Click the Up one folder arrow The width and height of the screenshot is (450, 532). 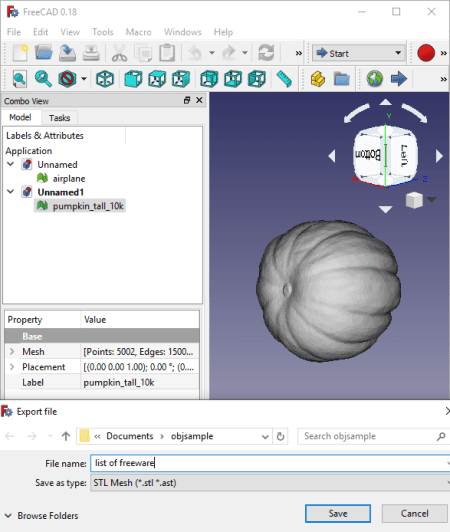click(x=66, y=436)
